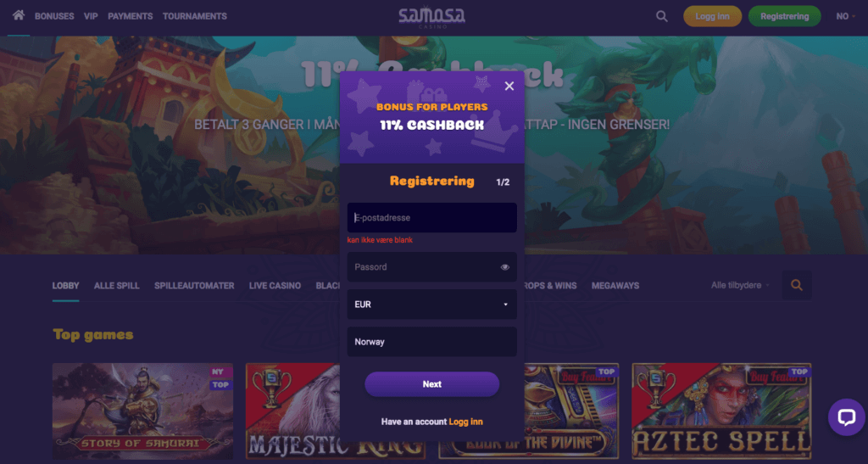Open the live chat bubble
This screenshot has width=868, height=464.
coord(847,417)
